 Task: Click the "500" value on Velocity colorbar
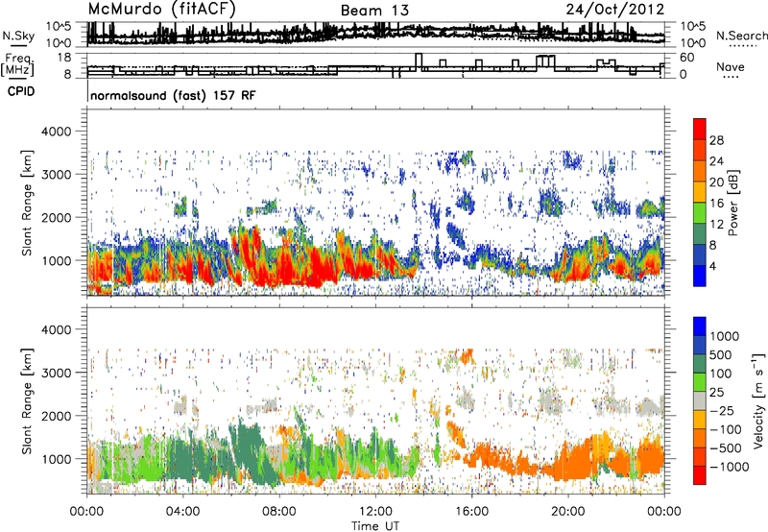[x=721, y=355]
